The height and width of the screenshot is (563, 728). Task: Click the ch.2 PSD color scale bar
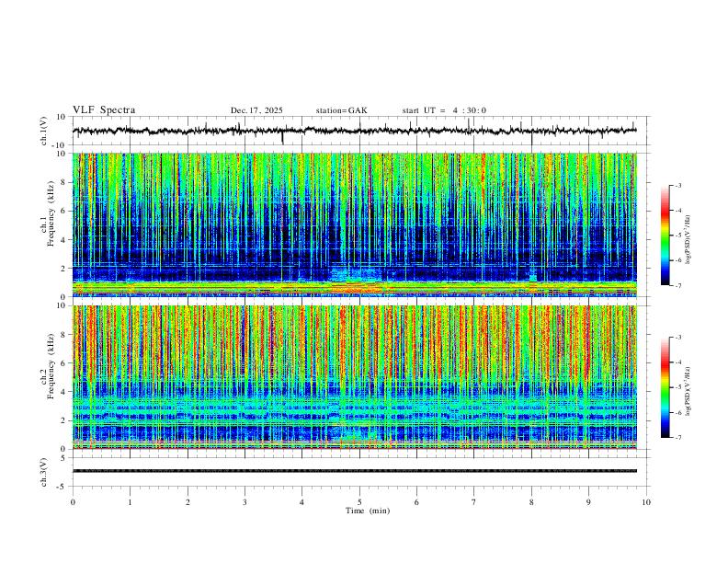665,387
